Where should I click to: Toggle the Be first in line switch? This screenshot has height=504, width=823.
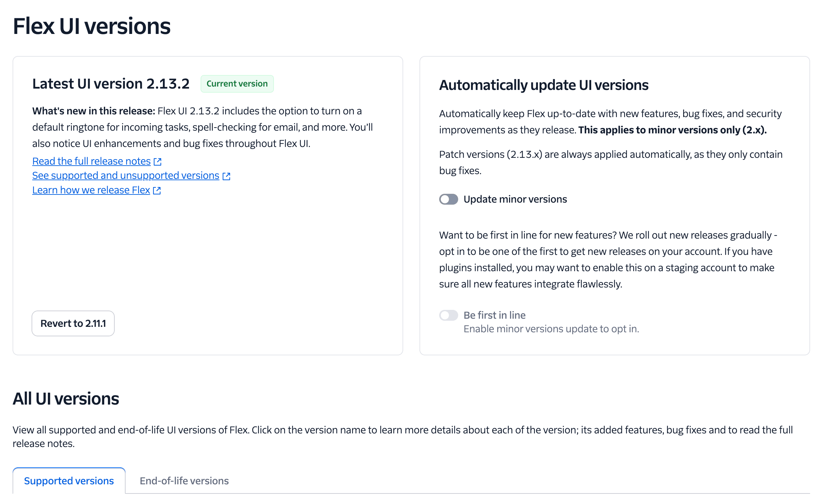448,315
